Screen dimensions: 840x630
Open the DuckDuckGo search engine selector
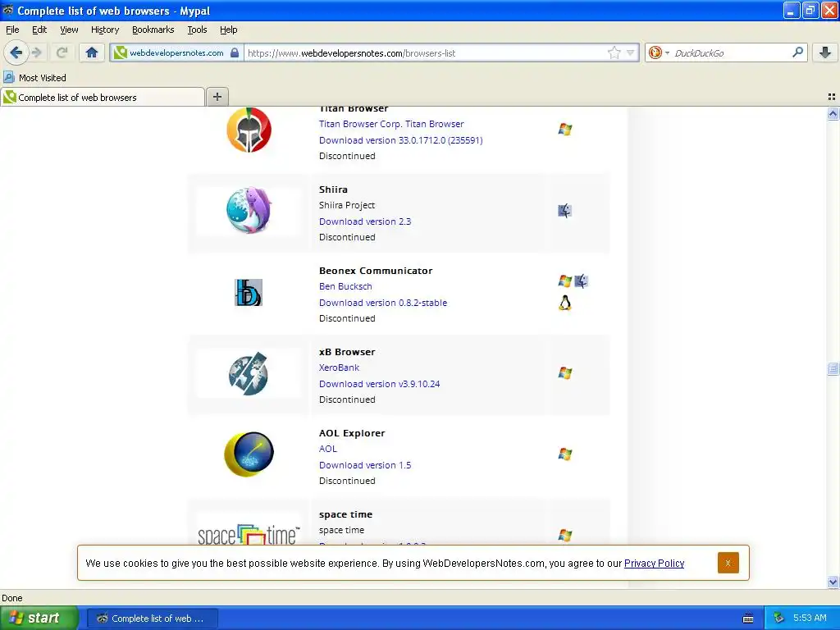pos(659,52)
